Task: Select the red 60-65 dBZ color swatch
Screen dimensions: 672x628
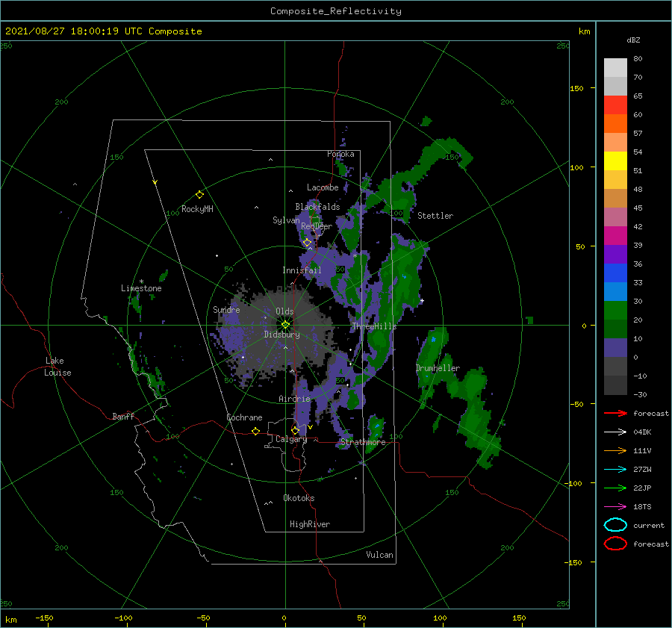Action: click(x=615, y=105)
